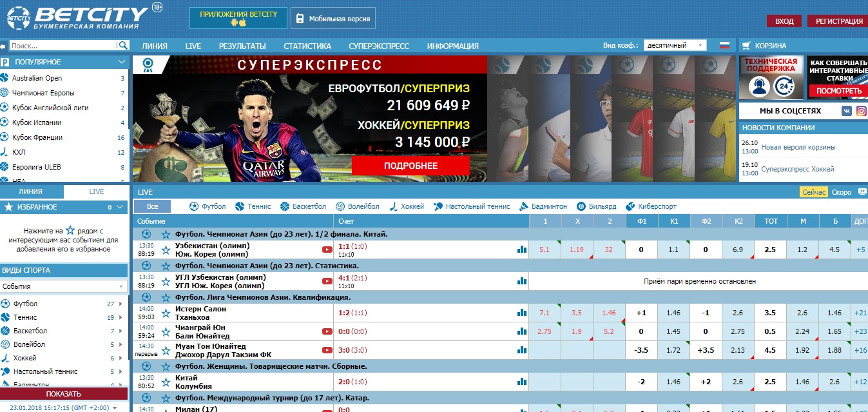
Task: Open the Суперэкспресс Хоккей news link
Action: point(798,169)
